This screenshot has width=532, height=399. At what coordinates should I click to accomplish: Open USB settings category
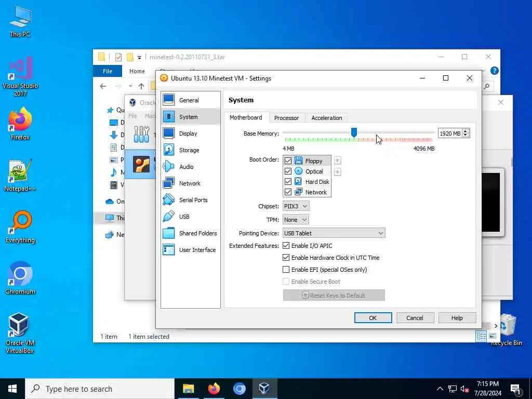coord(190,217)
